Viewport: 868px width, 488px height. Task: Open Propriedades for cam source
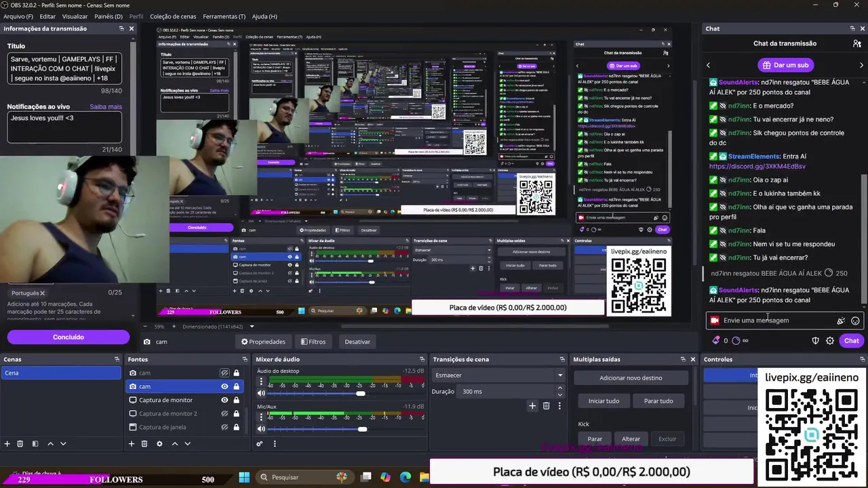(263, 342)
